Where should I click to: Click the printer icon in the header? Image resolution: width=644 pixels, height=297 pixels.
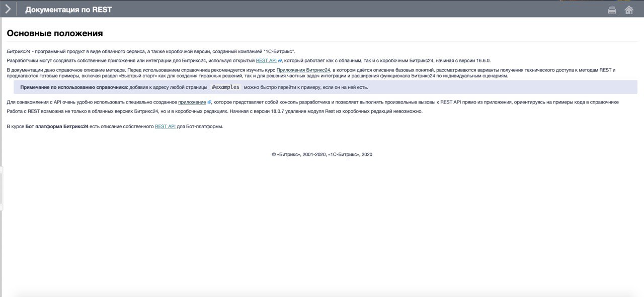point(612,10)
